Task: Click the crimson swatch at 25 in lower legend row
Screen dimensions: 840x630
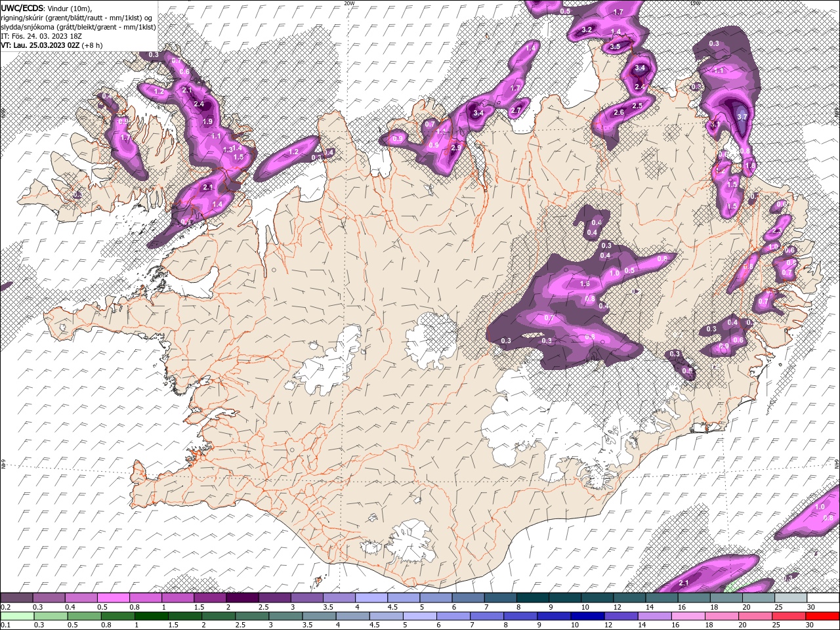Action: click(788, 616)
